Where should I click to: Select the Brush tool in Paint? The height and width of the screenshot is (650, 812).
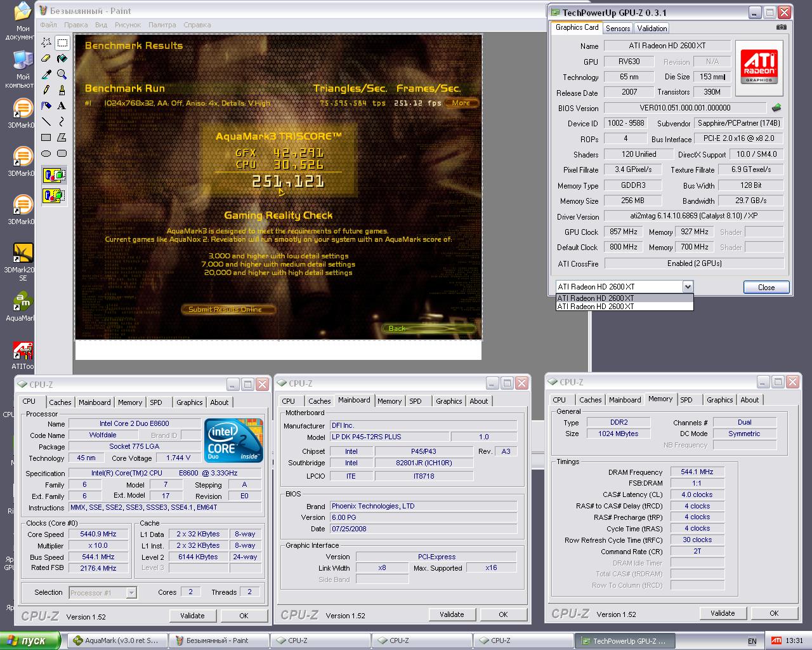coord(62,90)
